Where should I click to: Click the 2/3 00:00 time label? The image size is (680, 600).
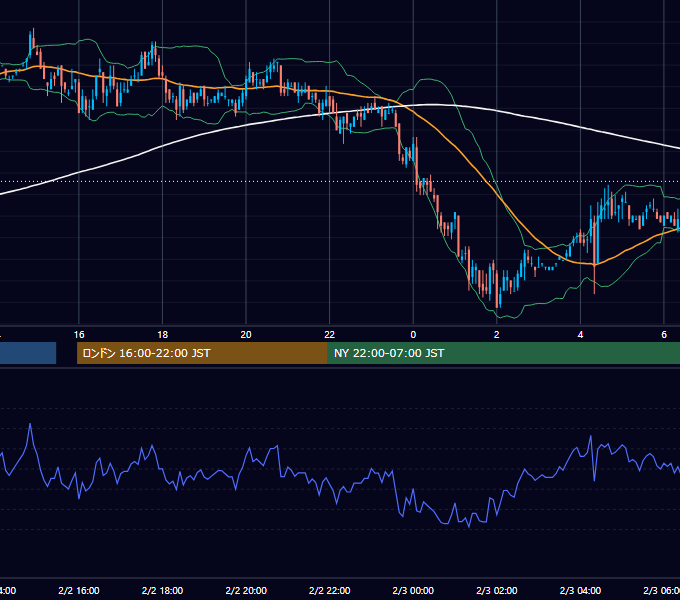[x=413, y=590]
